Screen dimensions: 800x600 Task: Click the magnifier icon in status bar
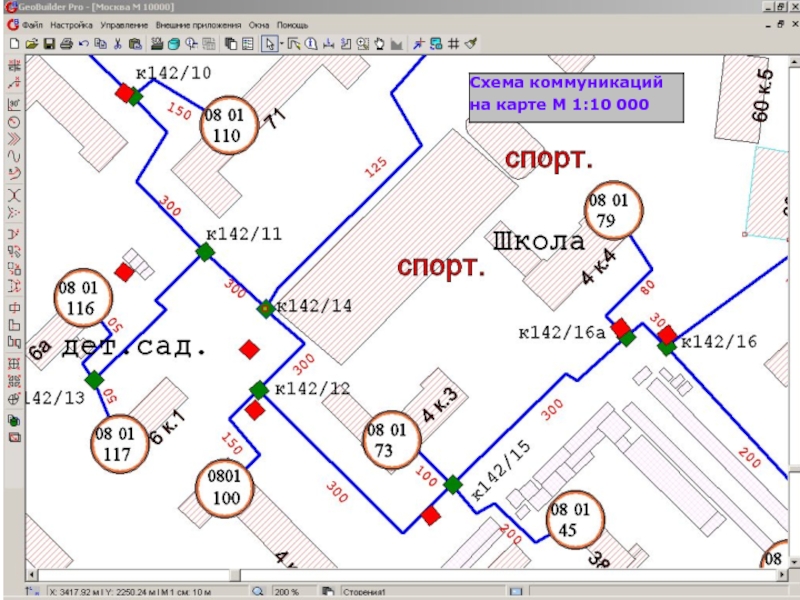(x=257, y=591)
